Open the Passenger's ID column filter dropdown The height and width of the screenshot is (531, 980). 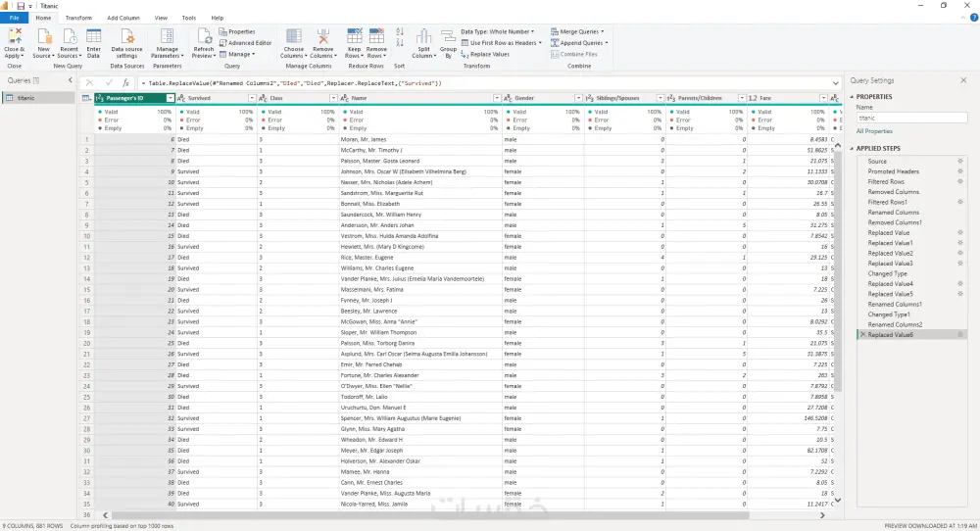(170, 98)
